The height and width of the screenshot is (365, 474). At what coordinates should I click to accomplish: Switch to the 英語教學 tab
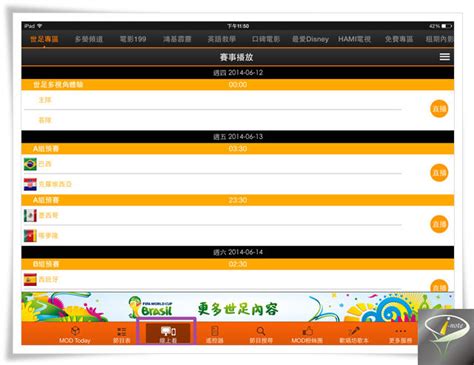point(222,39)
